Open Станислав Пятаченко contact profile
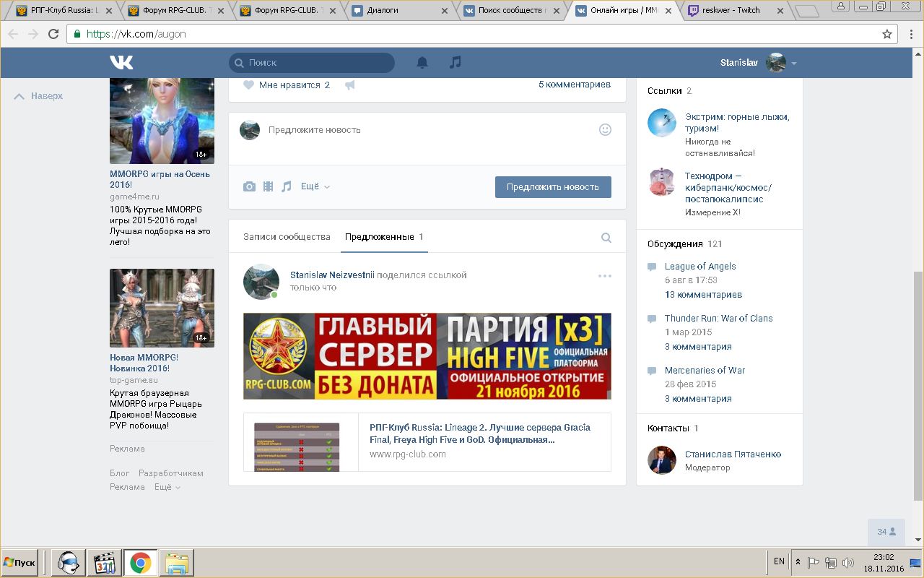 click(733, 454)
